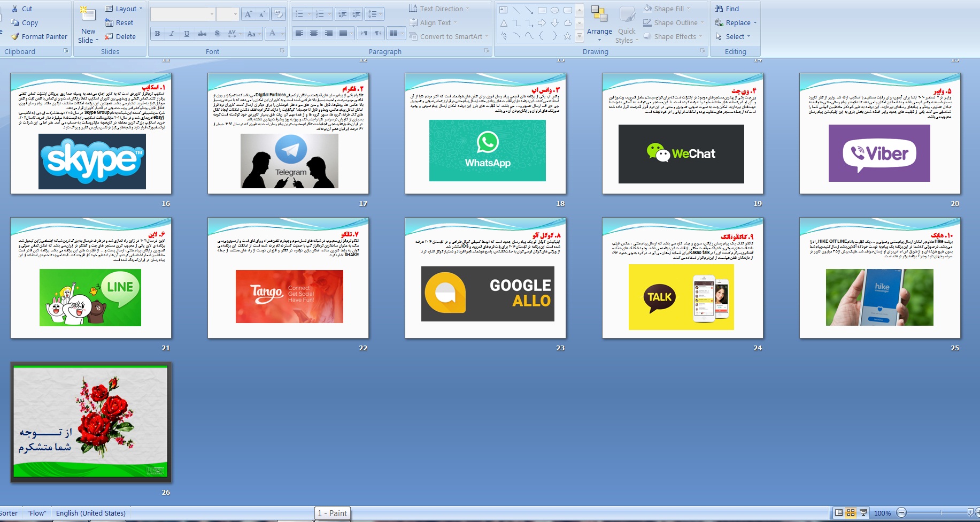Screen dimensions: 980x522
Task: Open the Arrange menu
Action: point(599,24)
